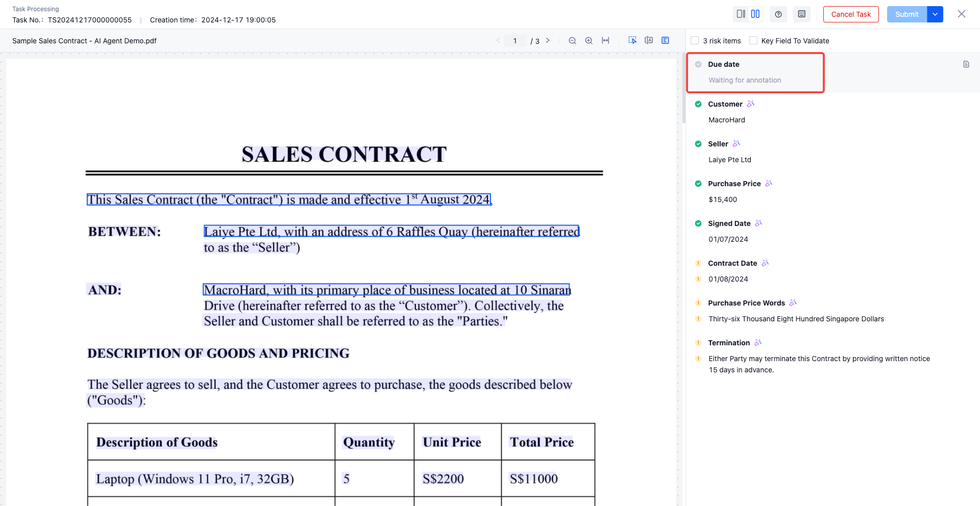Click the AI sparkle icon beside Purchase Price Words

click(793, 302)
